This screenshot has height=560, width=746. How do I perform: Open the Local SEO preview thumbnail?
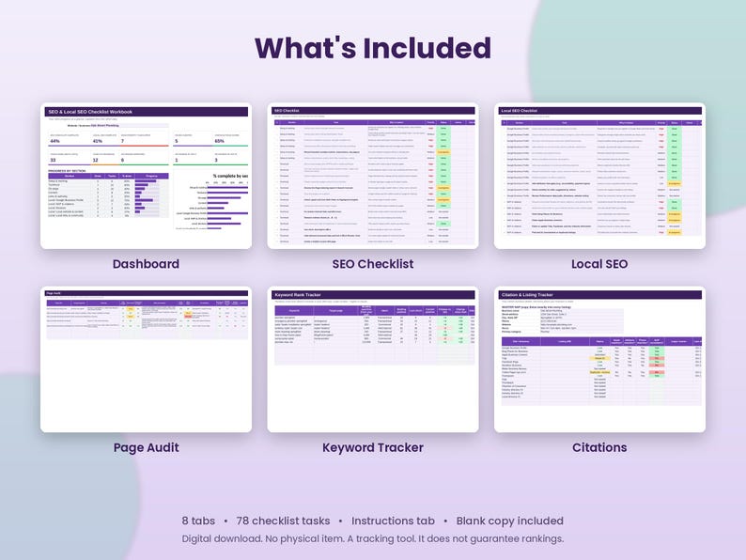pyautogui.click(x=599, y=176)
